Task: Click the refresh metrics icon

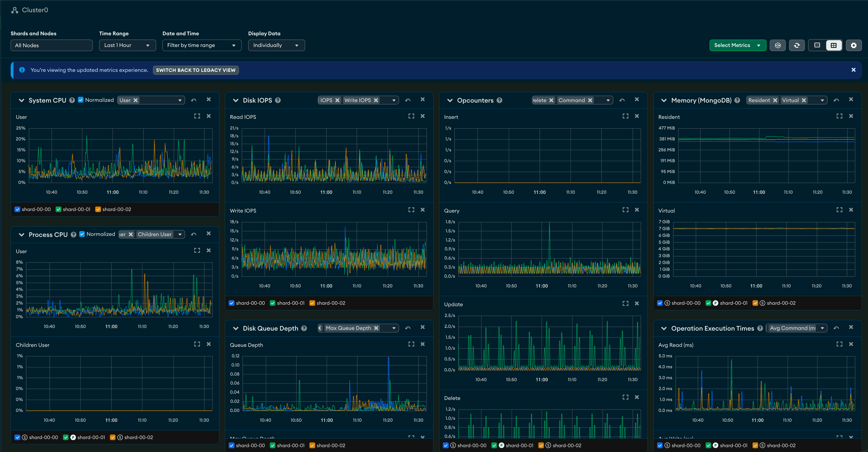Action: (x=797, y=45)
